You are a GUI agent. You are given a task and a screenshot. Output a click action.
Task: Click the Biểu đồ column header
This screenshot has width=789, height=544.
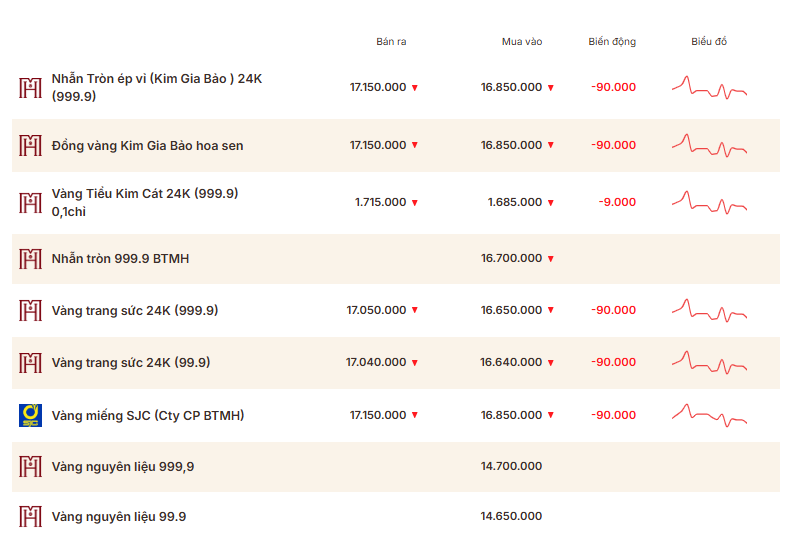[x=709, y=42]
